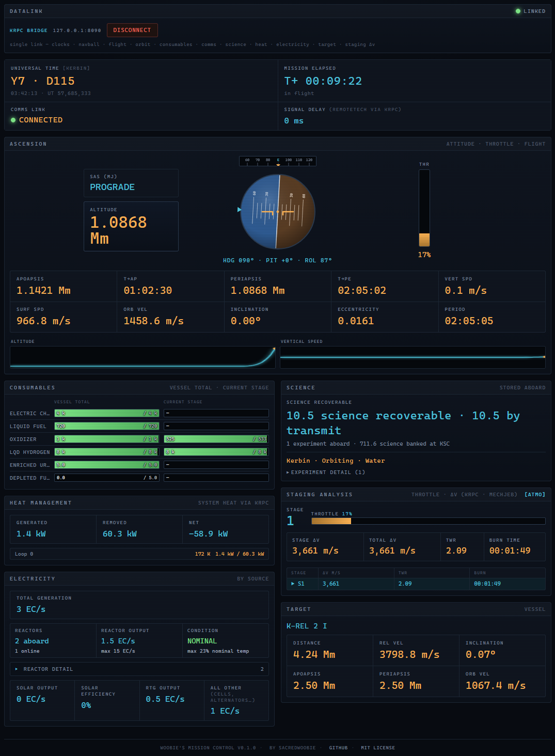Click the heading compass tape above navball
The width and height of the screenshot is (555, 756).
click(x=278, y=161)
